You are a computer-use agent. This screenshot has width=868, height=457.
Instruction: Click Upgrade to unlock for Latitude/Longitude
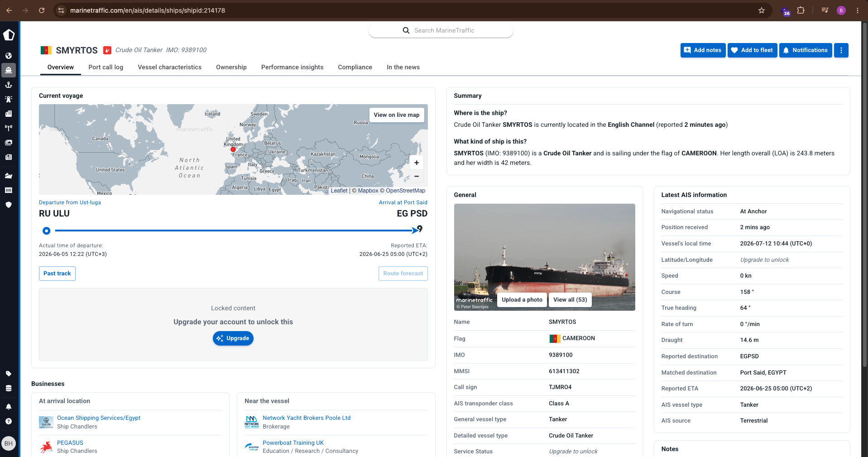[x=764, y=260]
